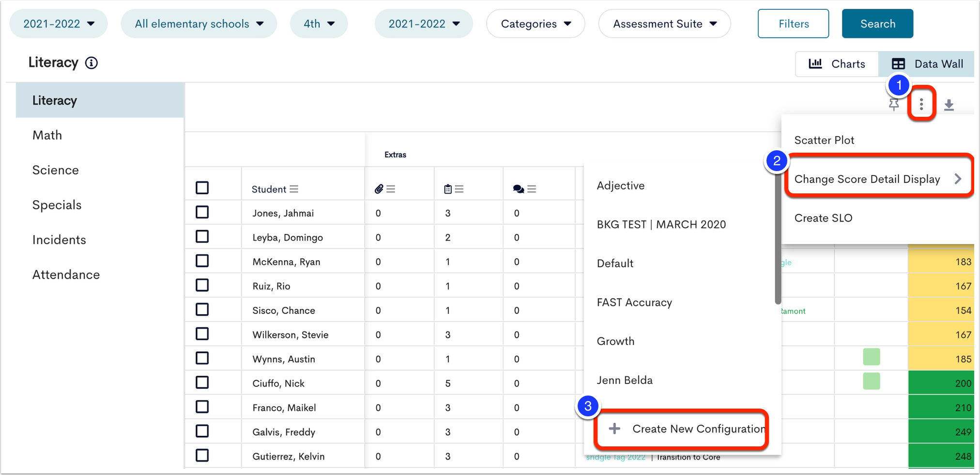The width and height of the screenshot is (980, 475).
Task: Select Create SLO menu item
Action: pos(824,218)
